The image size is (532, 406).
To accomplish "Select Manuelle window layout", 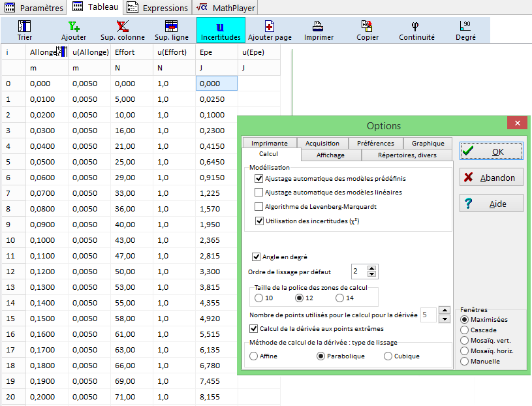I will click(465, 362).
